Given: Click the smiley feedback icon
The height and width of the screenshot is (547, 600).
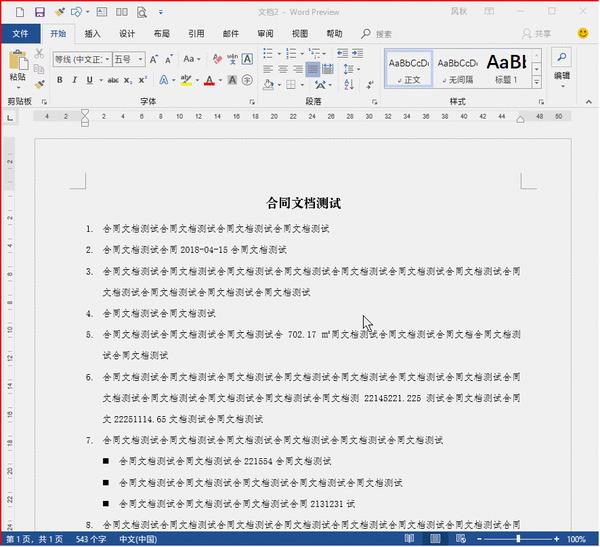Looking at the screenshot, I should pos(584,33).
